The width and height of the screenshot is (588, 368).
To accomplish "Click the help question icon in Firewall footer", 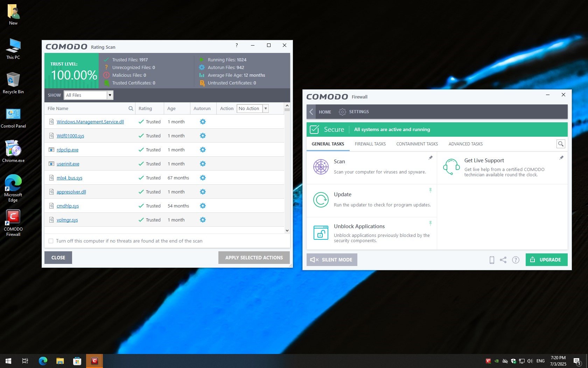I will [516, 260].
